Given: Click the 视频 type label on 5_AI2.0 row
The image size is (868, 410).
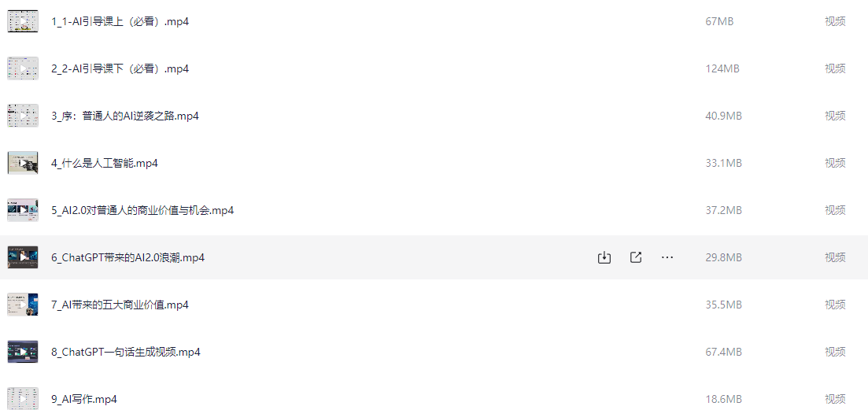Looking at the screenshot, I should coord(835,210).
